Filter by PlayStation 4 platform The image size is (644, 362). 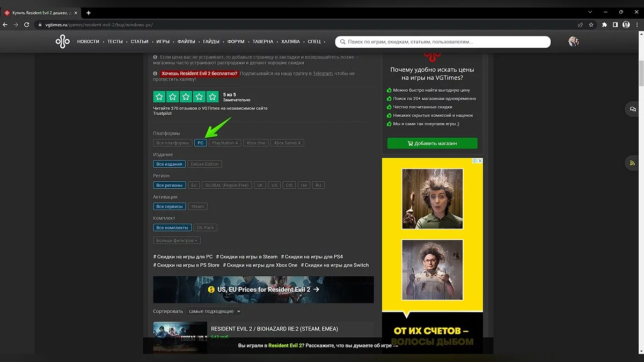[225, 143]
